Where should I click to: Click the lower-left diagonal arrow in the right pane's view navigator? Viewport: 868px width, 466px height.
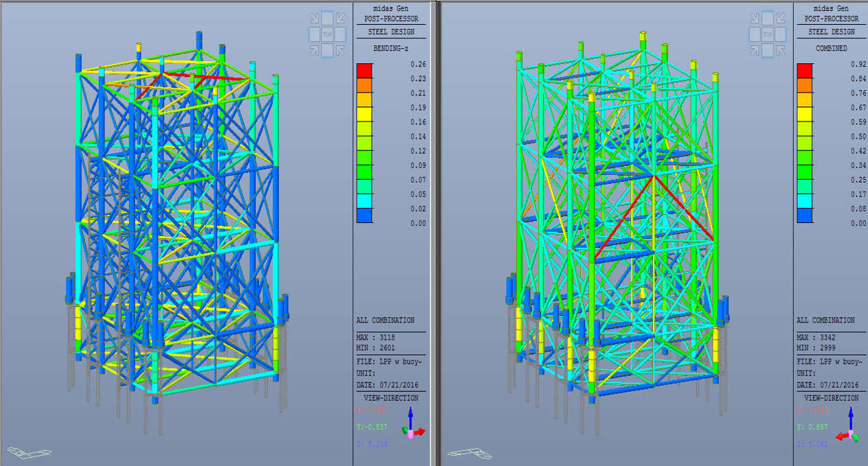point(753,49)
